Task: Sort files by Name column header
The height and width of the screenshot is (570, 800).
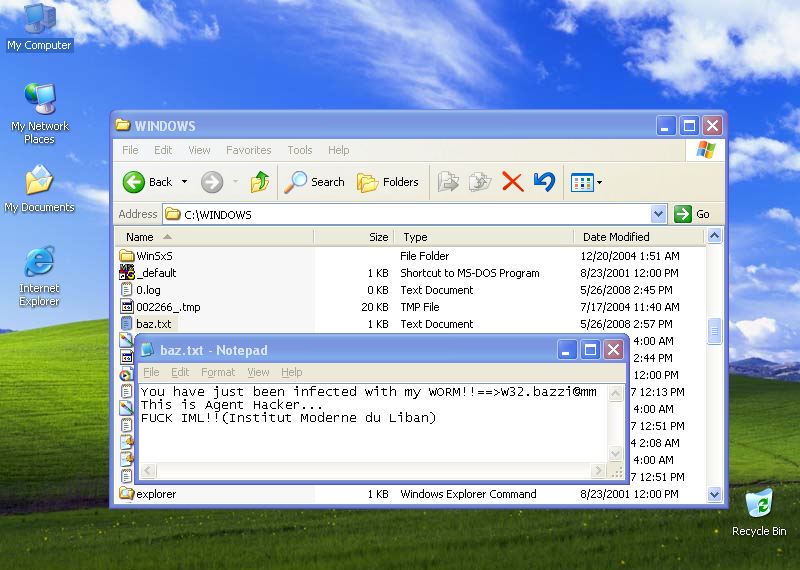Action: click(x=214, y=237)
